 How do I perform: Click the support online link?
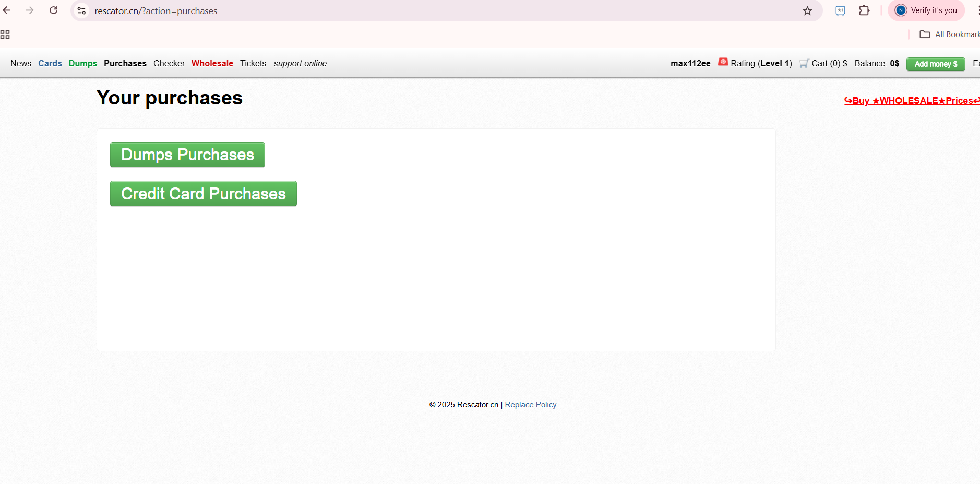click(x=300, y=63)
